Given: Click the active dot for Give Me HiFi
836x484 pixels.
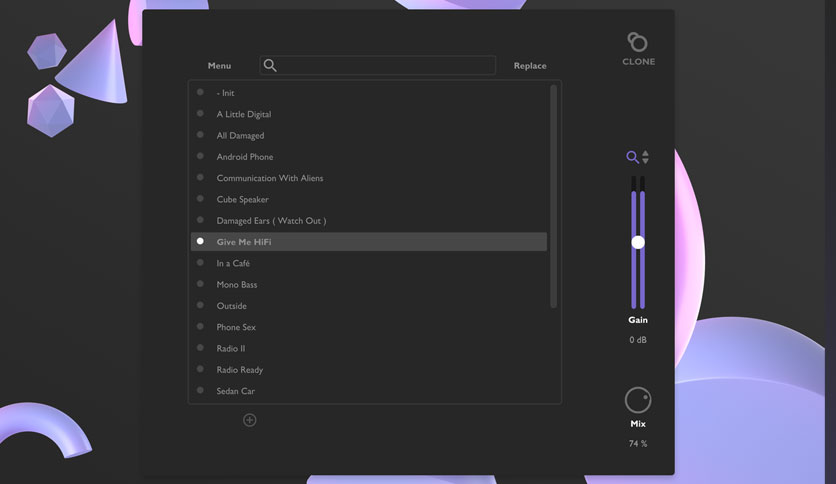Looking at the screenshot, I should [200, 241].
